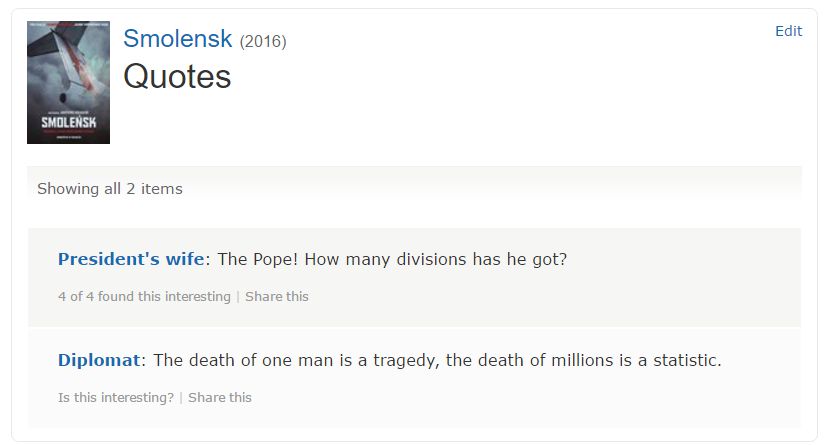The image size is (826, 445).
Task: Share the Diplomat's tragedy quote
Action: coord(220,398)
